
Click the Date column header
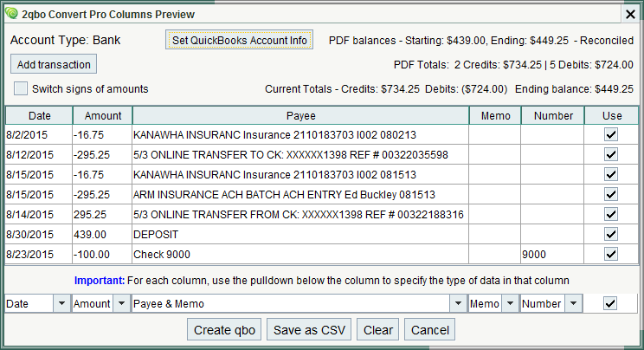39,115
